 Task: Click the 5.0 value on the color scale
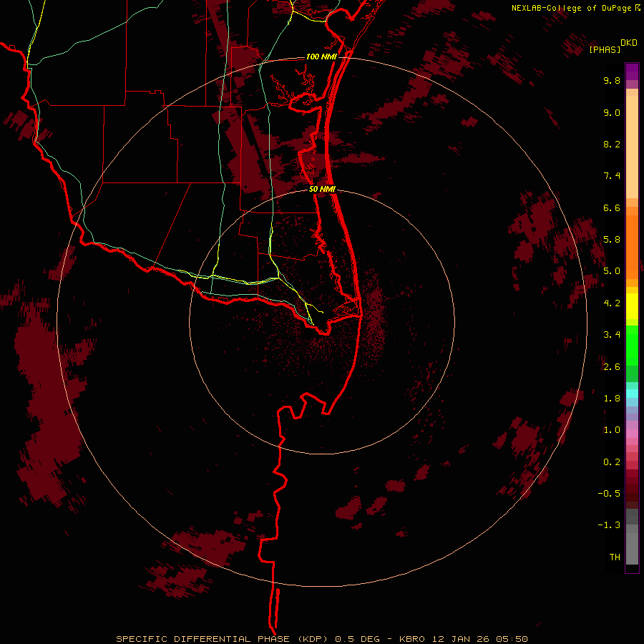pos(612,271)
